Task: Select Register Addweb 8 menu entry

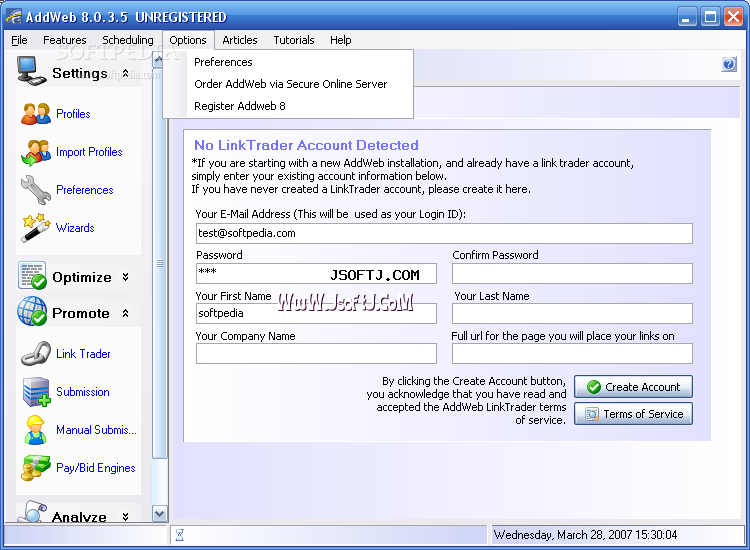Action: point(288,106)
